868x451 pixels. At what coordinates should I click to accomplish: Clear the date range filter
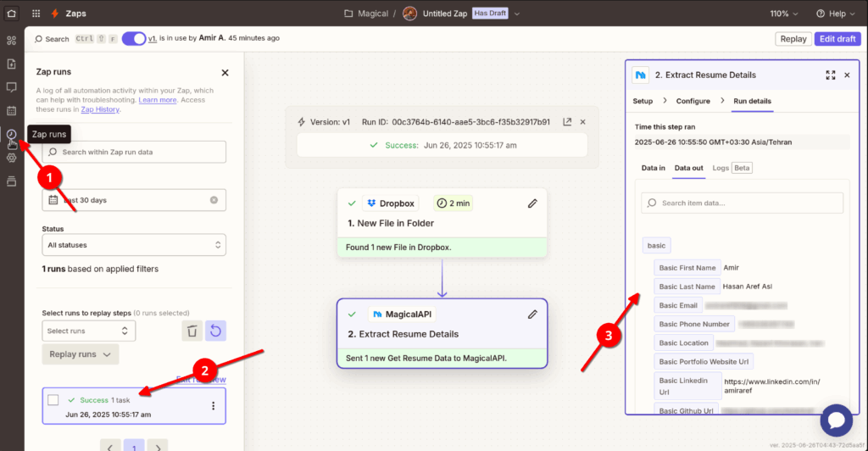214,200
